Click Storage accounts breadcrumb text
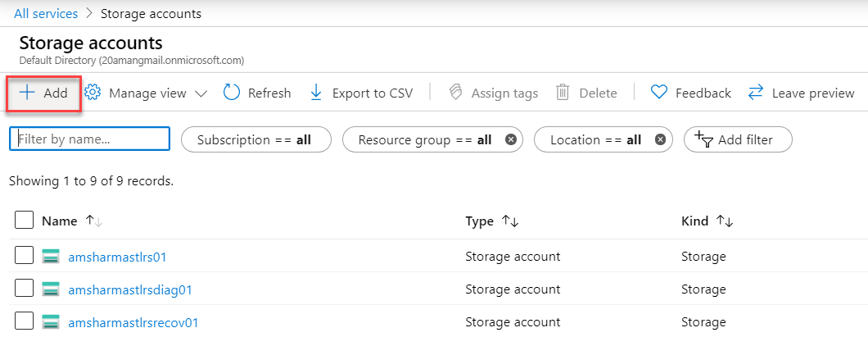The height and width of the screenshot is (337, 868). pos(151,13)
